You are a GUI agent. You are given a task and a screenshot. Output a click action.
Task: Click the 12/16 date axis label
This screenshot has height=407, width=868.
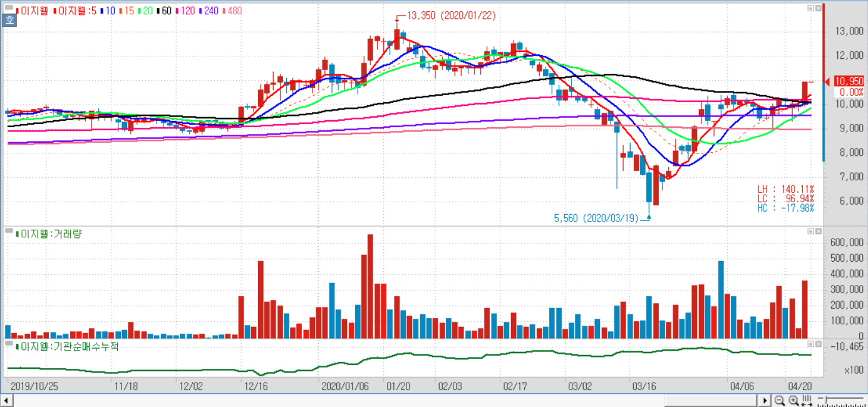(256, 386)
